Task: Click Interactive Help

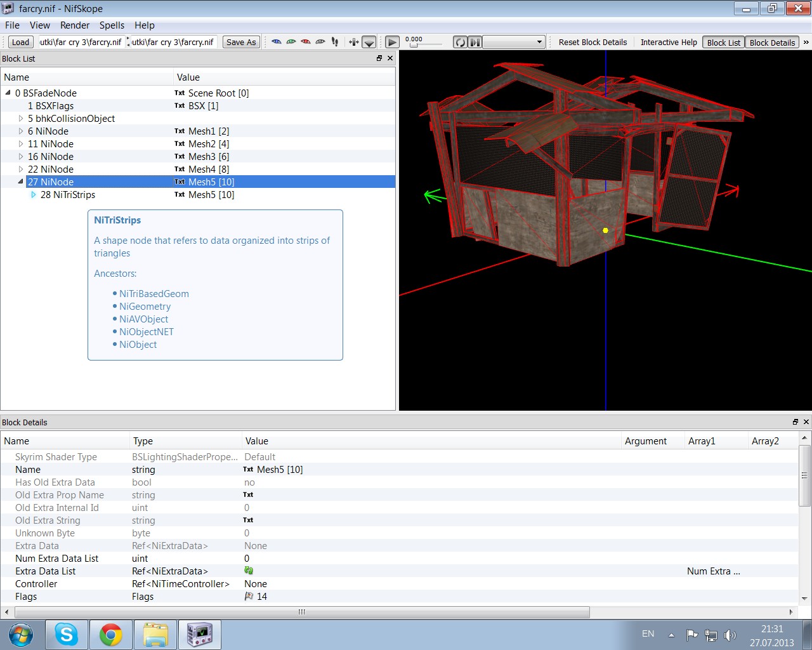Action: (x=669, y=43)
